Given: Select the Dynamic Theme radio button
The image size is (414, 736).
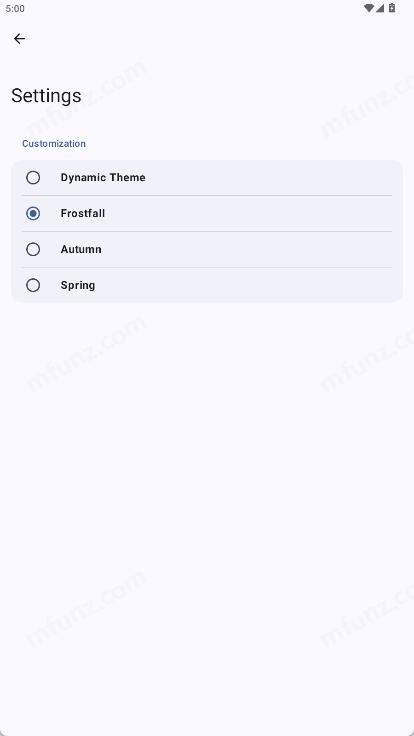Looking at the screenshot, I should click(33, 177).
